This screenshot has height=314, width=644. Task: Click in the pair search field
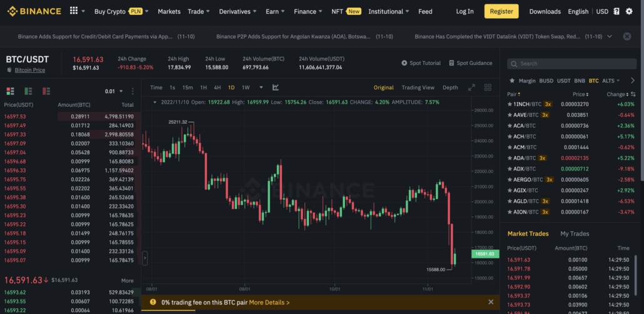coord(571,64)
